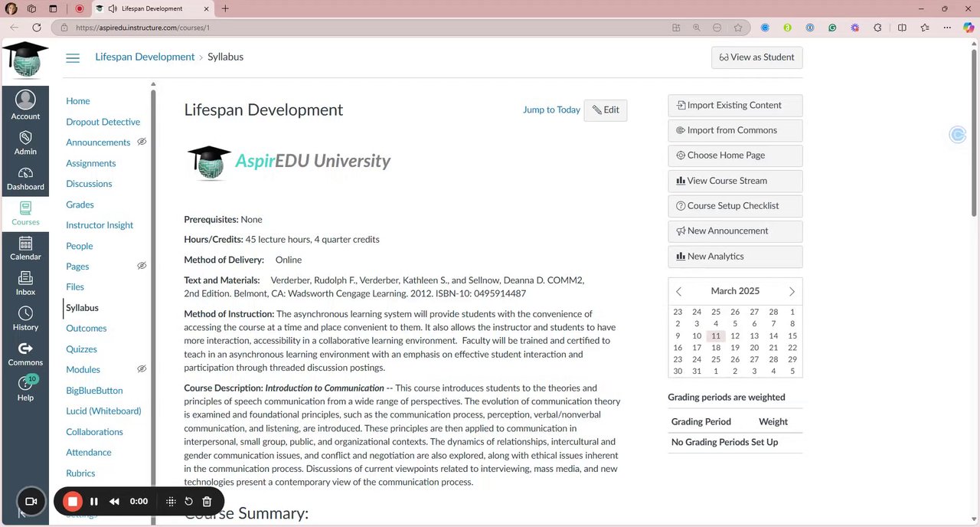
Task: Open the browser Favorites list icon
Action: point(925,28)
